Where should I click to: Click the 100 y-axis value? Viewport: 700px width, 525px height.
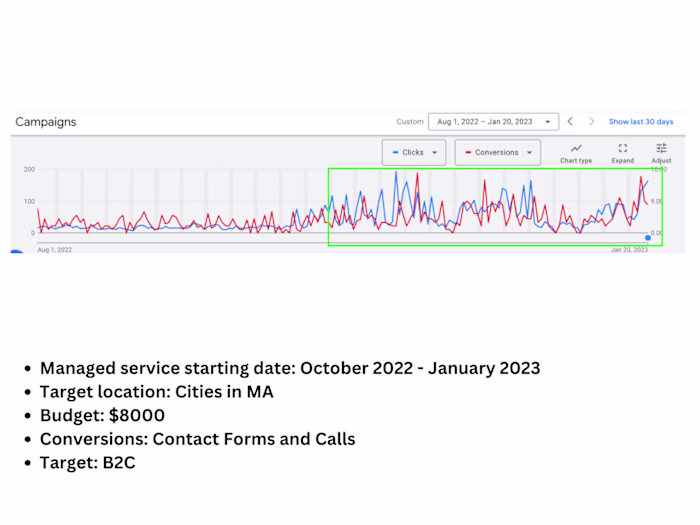[29, 201]
